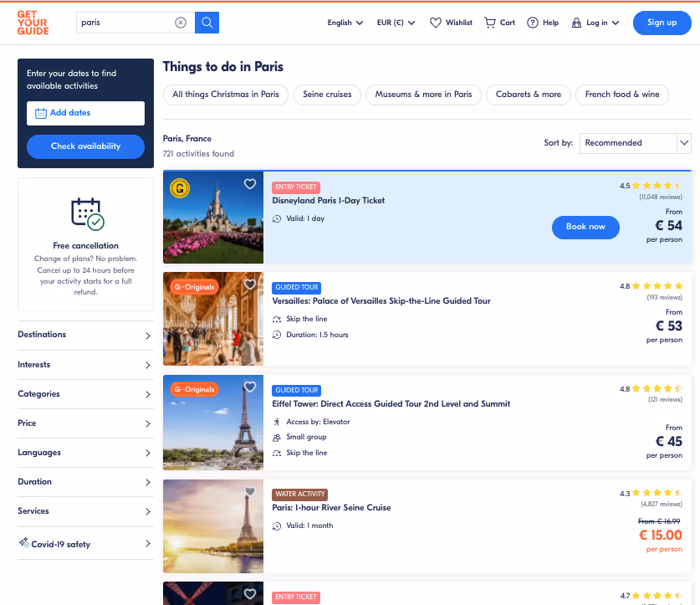700x605 pixels.
Task: Select All things Christmas in Paris chip
Action: [x=226, y=95]
